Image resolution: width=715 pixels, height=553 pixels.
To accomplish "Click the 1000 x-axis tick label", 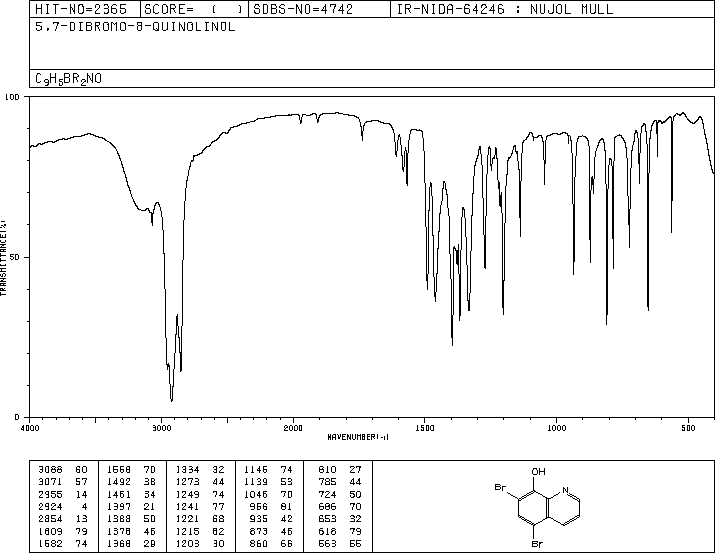I will pos(556,428).
